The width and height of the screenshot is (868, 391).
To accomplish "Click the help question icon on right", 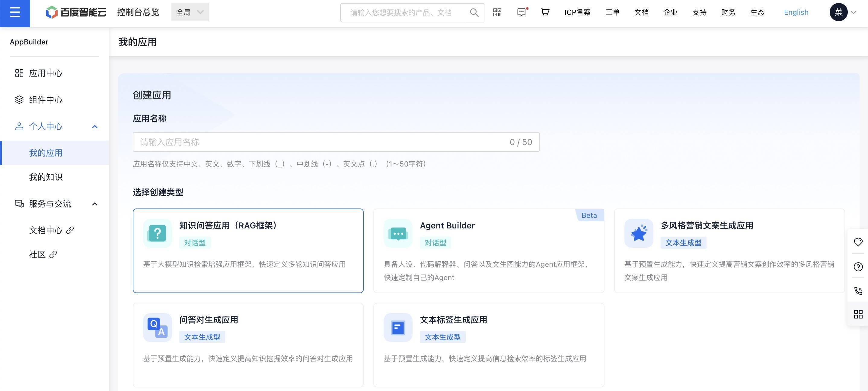I will pos(858,267).
